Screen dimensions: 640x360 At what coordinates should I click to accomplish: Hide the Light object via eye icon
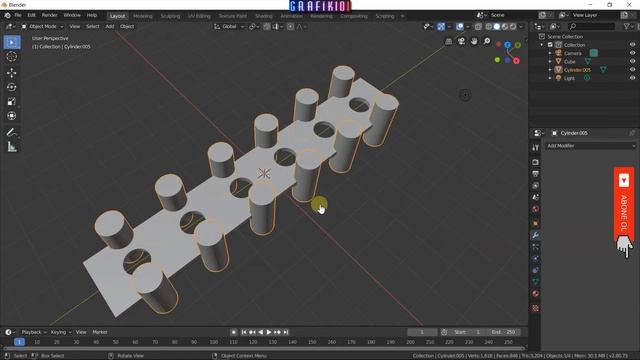pos(632,78)
